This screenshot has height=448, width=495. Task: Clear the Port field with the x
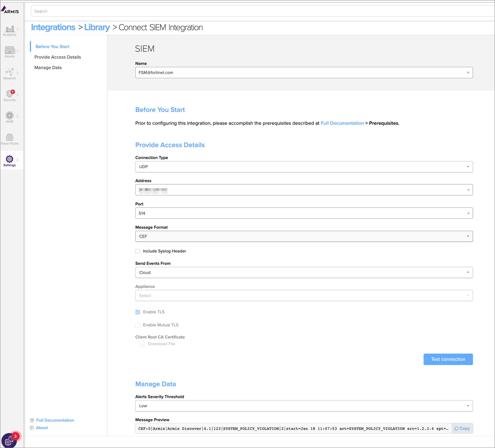468,213
